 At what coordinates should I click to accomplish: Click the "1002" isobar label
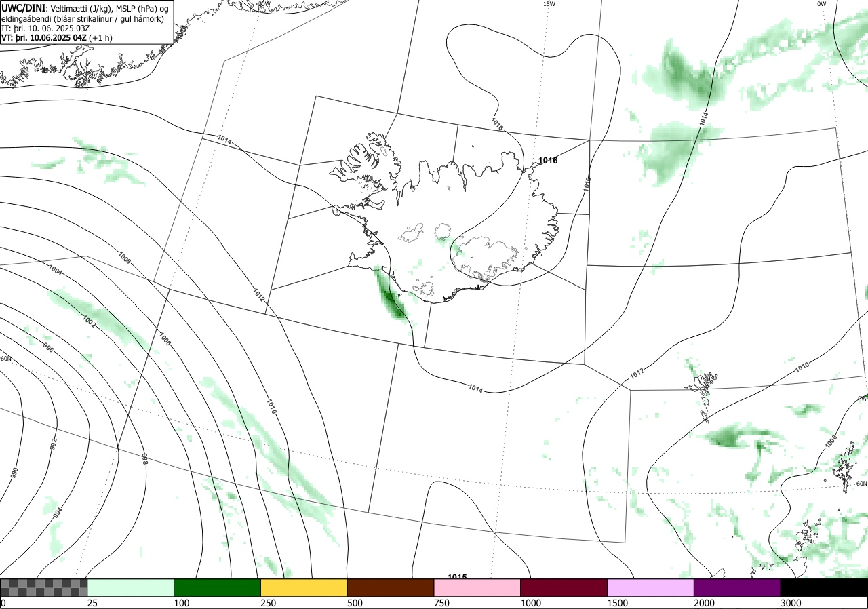pos(89,321)
